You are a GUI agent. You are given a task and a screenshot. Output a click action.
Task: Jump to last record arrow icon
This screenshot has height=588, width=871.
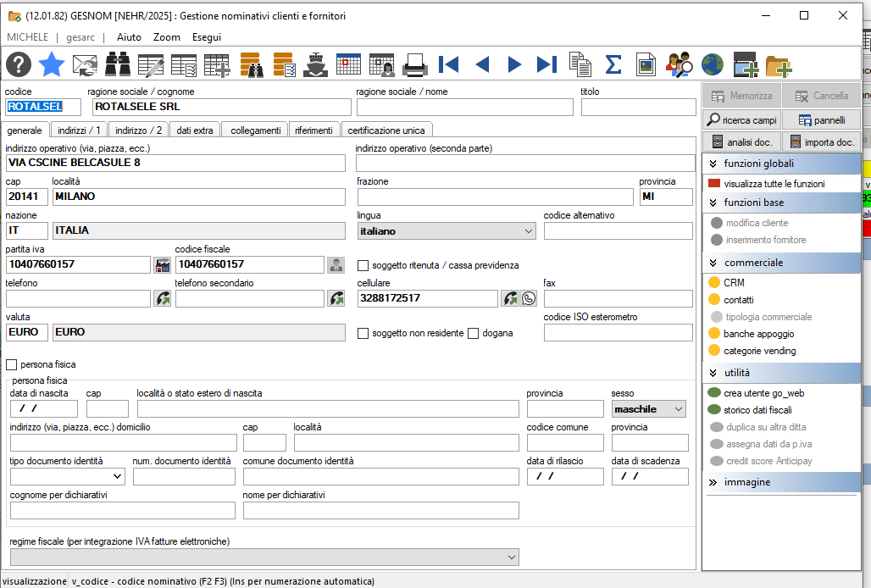click(546, 65)
